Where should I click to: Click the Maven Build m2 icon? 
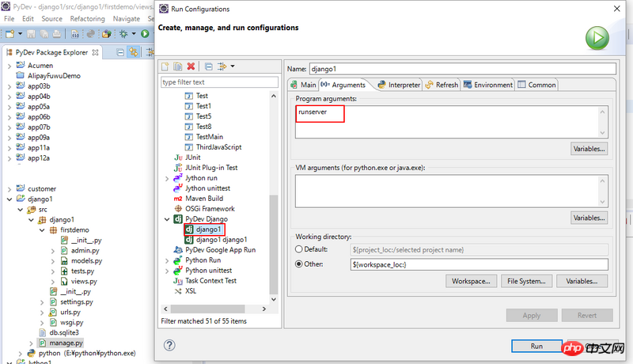click(177, 199)
